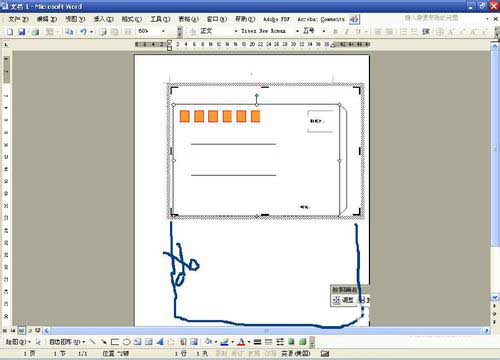
Task: Insert WordArt from drawing toolbar
Action: click(160, 342)
